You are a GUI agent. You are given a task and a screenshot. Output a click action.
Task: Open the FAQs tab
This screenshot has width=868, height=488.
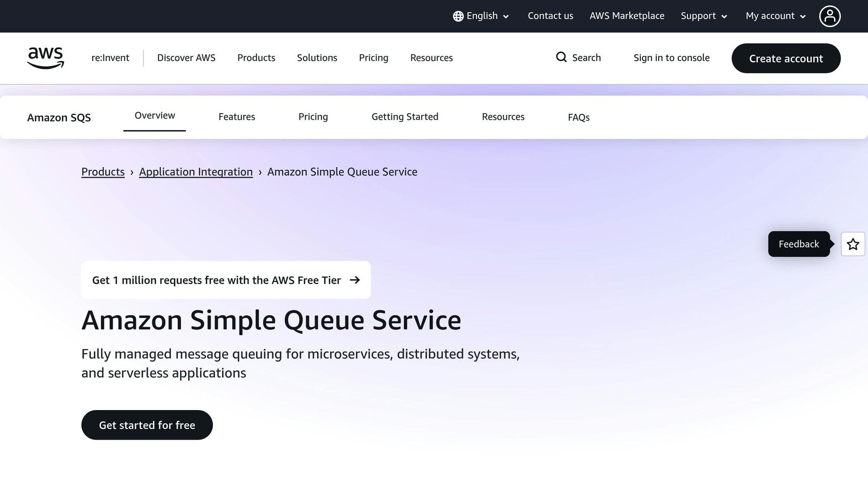tap(579, 117)
